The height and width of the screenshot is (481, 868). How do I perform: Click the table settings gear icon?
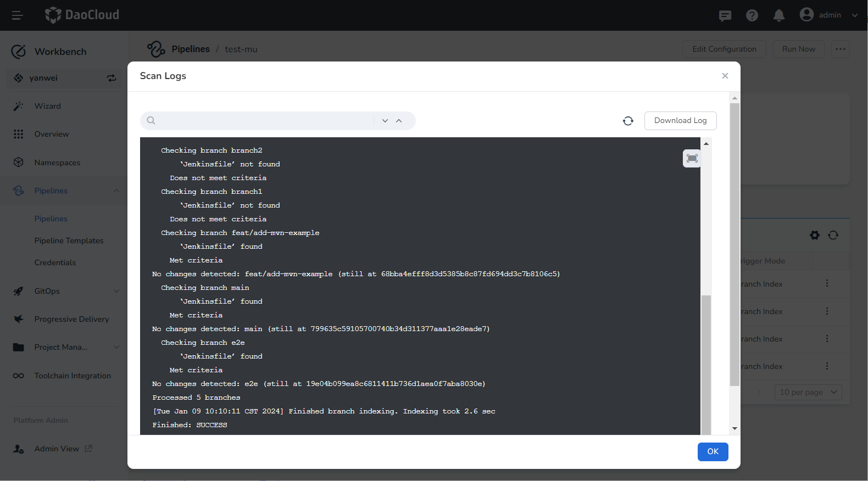tap(814, 235)
